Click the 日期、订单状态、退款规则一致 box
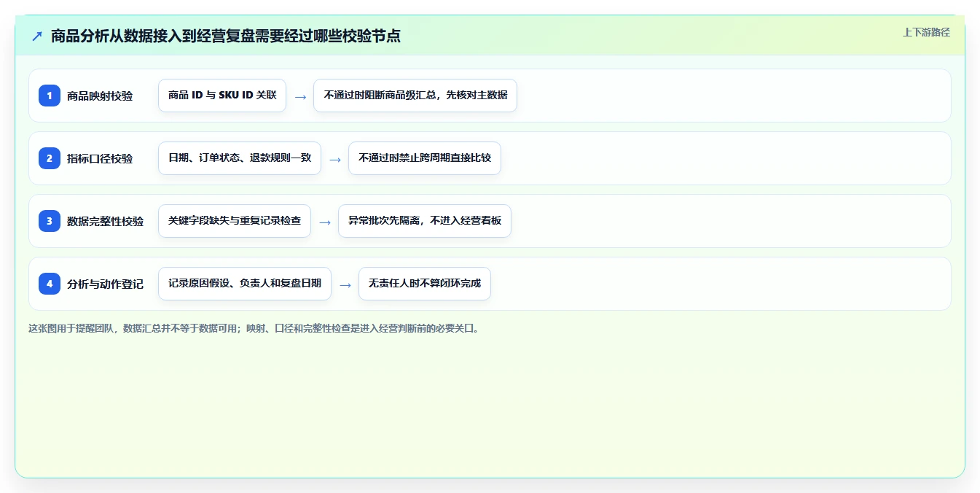Screen dimensions: 980x493 point(240,158)
